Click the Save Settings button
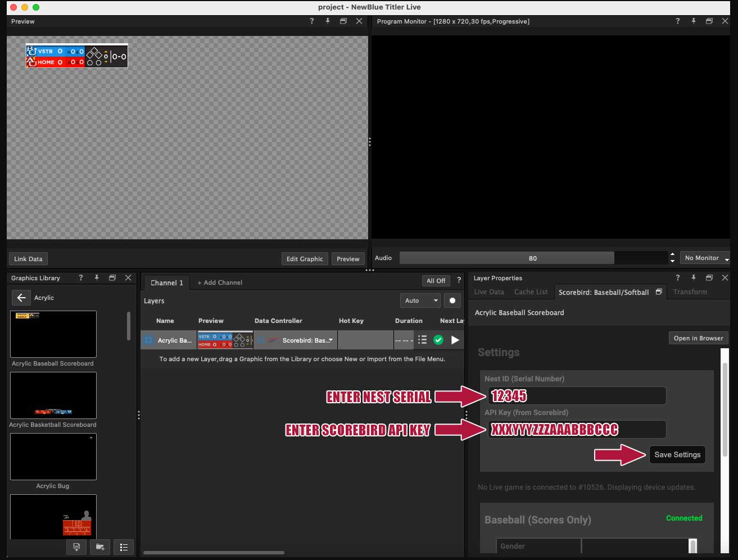738x560 pixels. click(677, 454)
